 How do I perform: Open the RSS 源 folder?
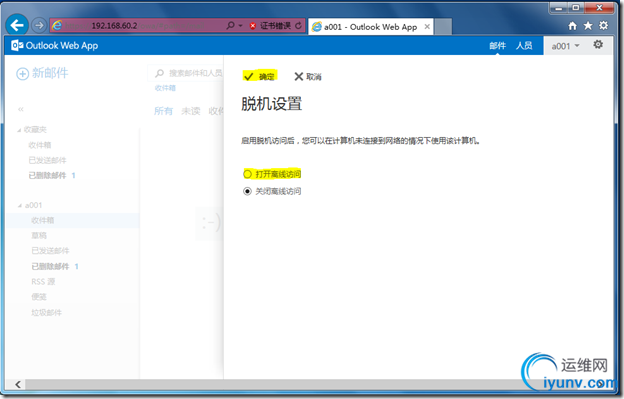(x=43, y=282)
